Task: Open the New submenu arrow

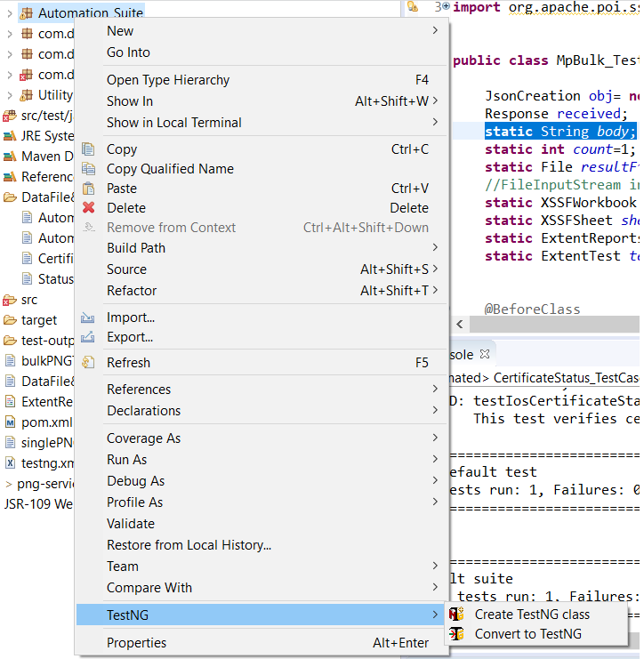Action: point(436,30)
